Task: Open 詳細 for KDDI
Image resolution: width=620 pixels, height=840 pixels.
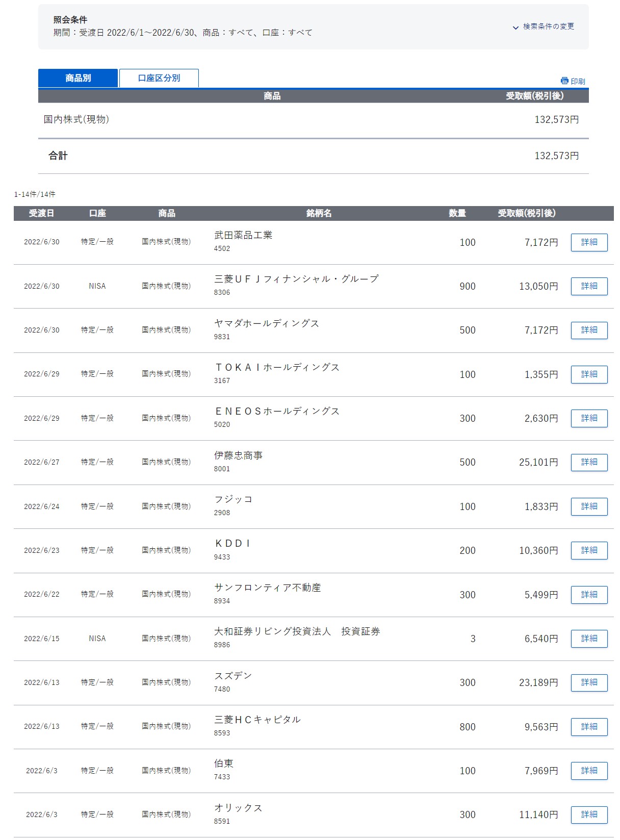Action: coord(589,550)
